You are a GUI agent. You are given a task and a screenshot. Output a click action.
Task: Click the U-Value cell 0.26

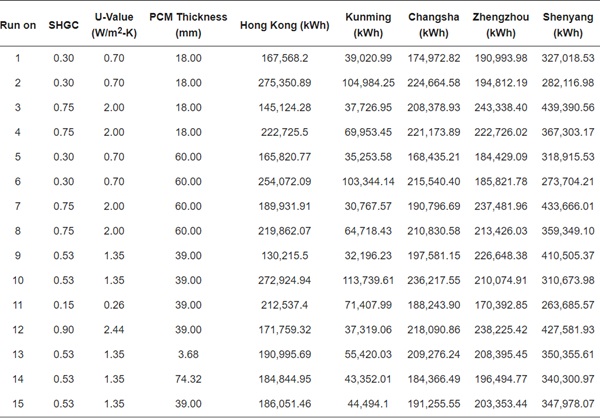pos(114,305)
